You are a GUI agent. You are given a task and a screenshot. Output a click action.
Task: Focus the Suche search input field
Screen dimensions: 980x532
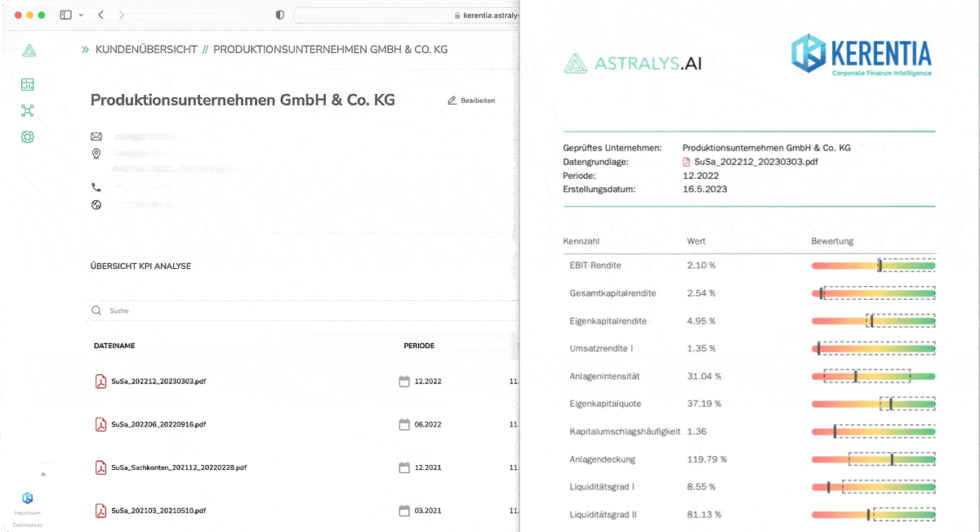302,311
